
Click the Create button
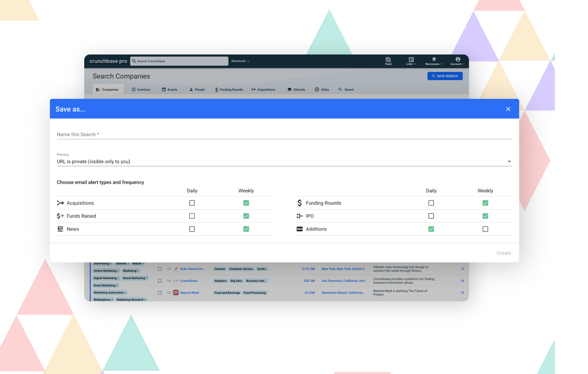coord(504,253)
